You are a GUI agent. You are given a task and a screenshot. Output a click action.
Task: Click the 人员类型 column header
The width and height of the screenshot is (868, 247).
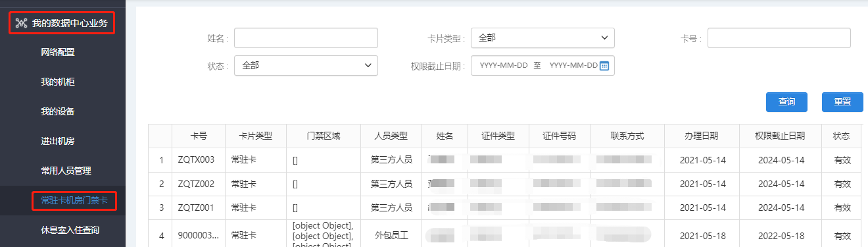tap(391, 136)
